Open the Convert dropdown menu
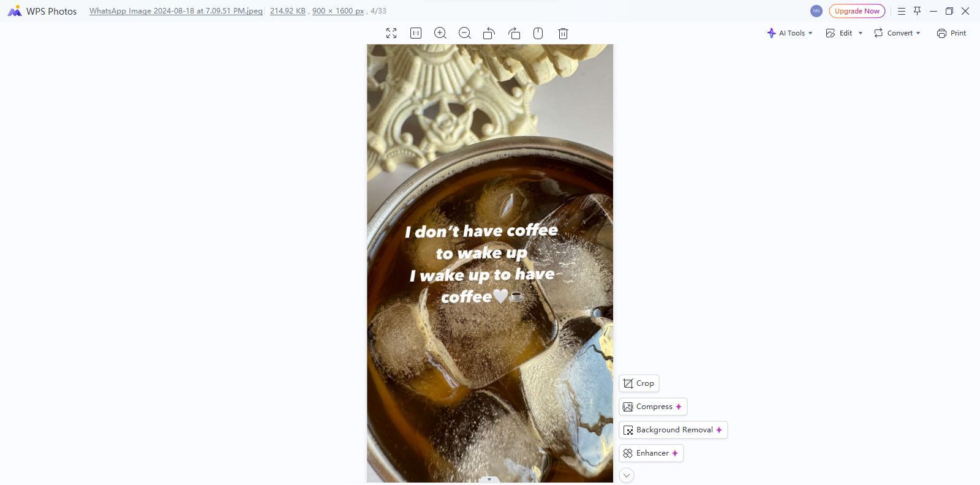980x485 pixels. coord(897,33)
